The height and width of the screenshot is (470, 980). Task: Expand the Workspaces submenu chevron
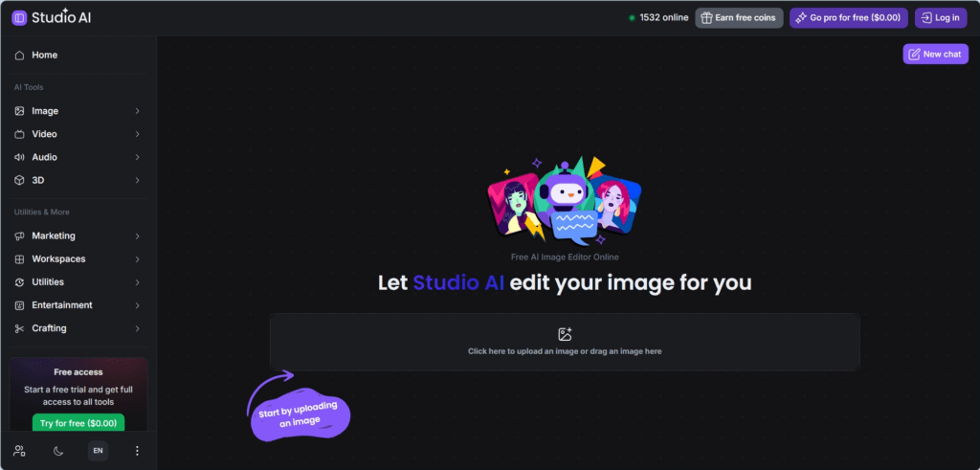[138, 258]
